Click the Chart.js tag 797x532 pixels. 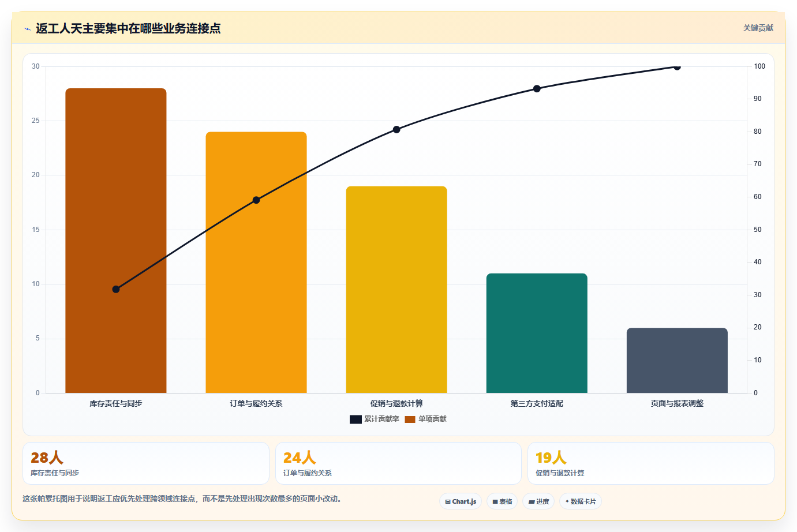coord(461,501)
